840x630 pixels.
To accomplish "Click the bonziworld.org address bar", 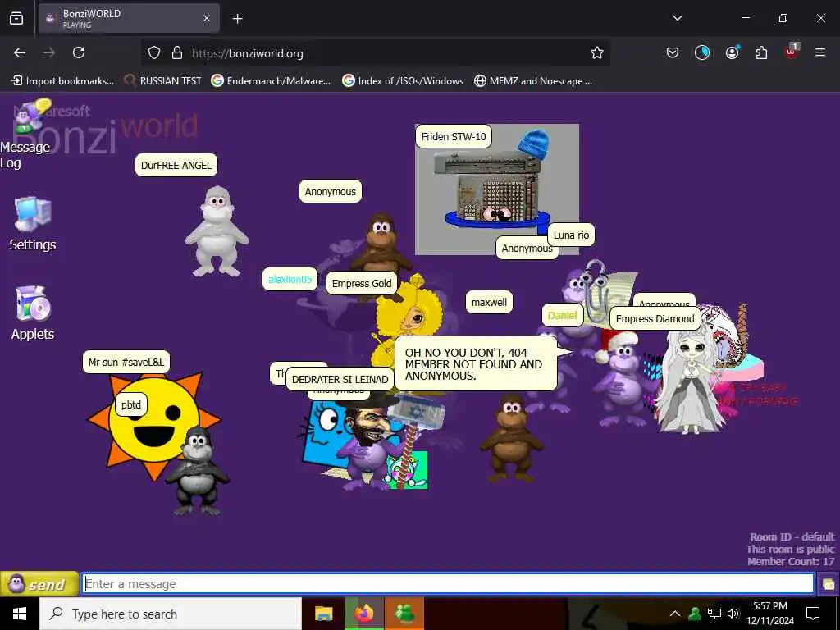I will point(375,53).
